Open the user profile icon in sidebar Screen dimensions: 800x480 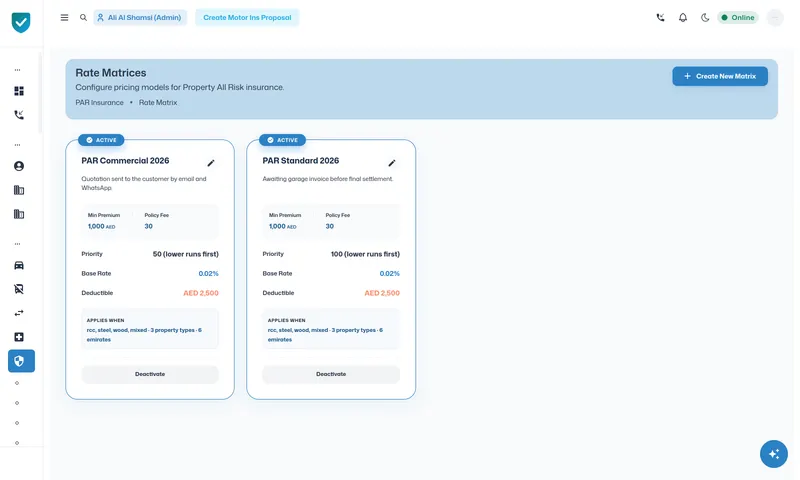point(19,166)
